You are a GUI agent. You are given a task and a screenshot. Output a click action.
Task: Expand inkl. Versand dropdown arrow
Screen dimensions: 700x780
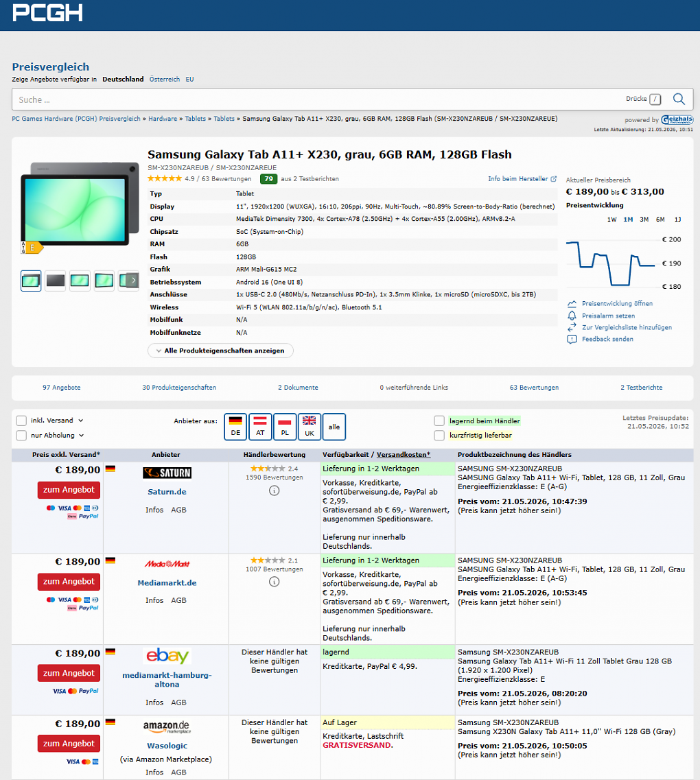point(80,421)
